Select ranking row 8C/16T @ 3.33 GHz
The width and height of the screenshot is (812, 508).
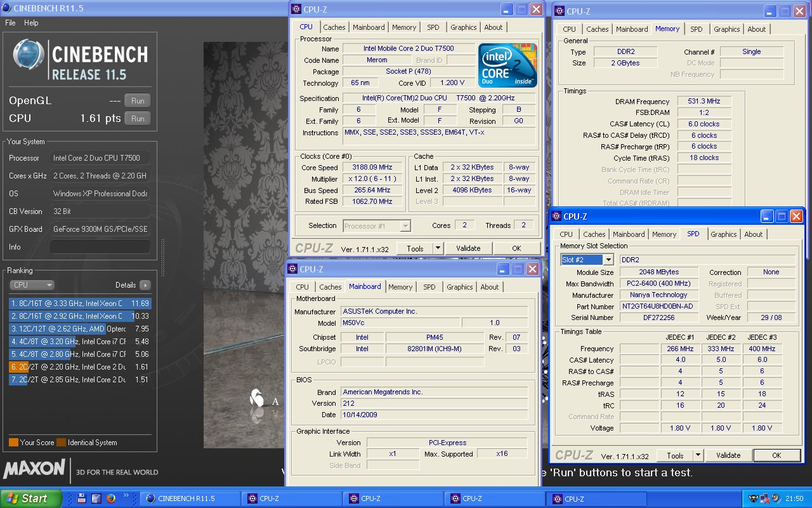tap(80, 304)
